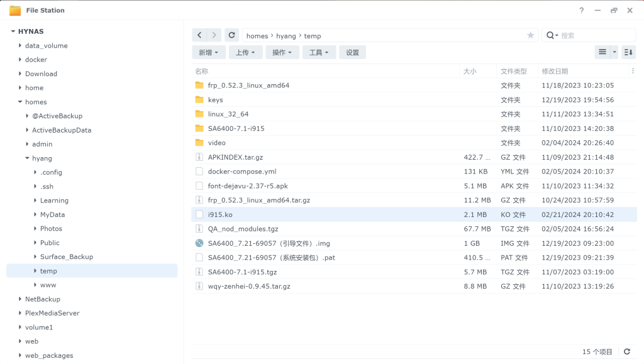Click the forward navigation arrow
The height and width of the screenshot is (364, 644).
(214, 36)
